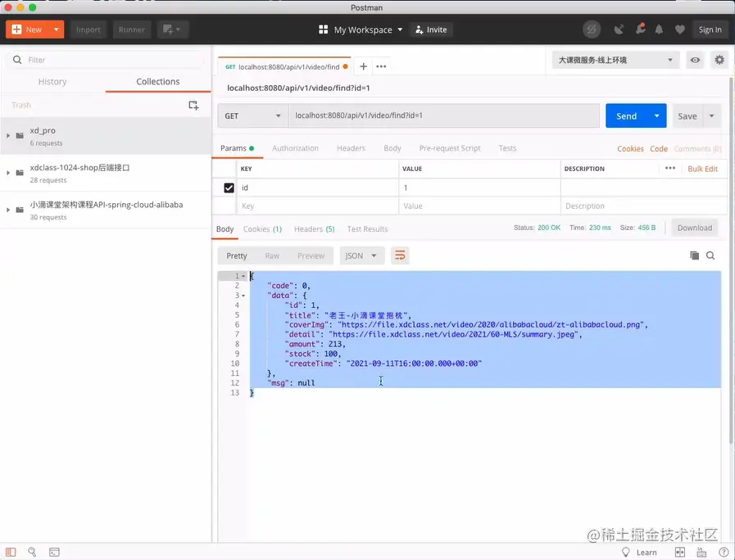Open the Code link
This screenshot has width=735, height=560.
pos(659,148)
